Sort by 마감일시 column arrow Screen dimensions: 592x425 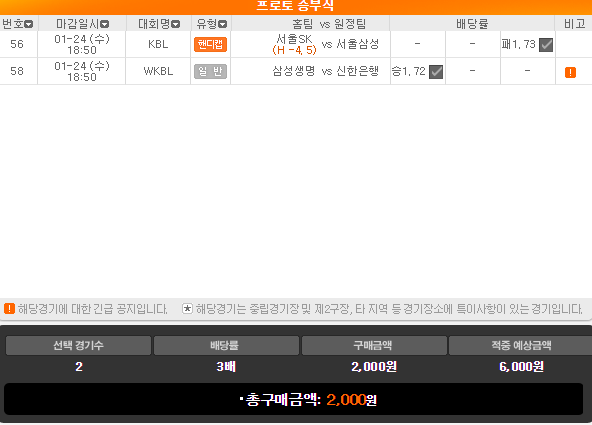tap(105, 25)
